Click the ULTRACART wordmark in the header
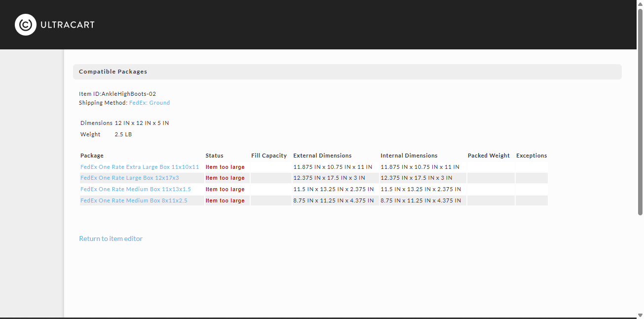644x319 pixels. (x=68, y=25)
